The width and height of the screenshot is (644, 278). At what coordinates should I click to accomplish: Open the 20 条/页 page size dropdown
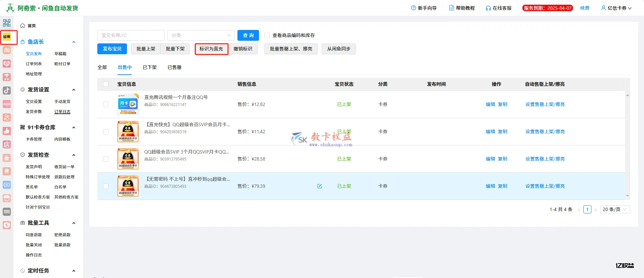(x=615, y=209)
